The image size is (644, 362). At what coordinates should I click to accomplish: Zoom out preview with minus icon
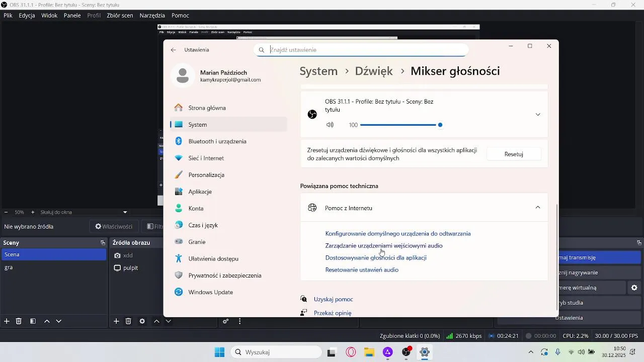[x=6, y=212]
